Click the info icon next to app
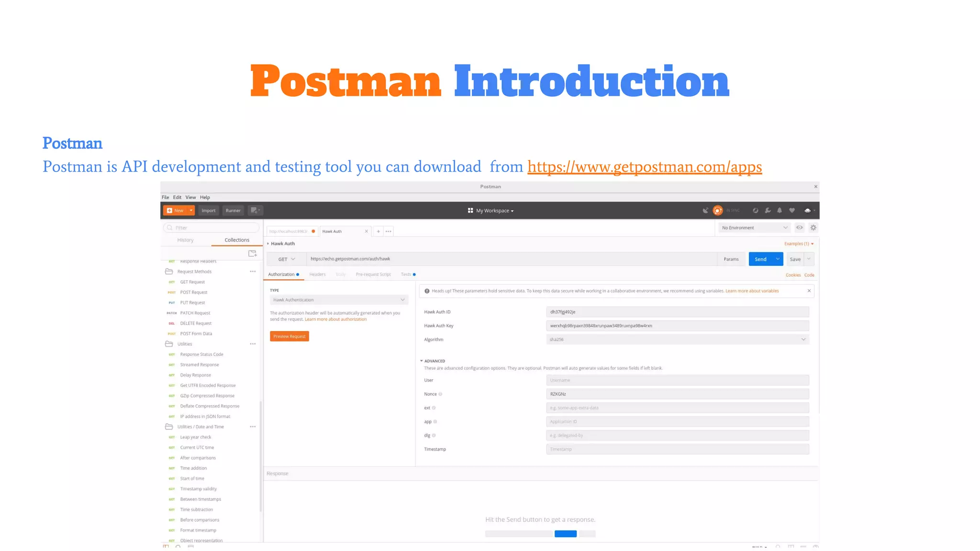980x551 pixels. click(435, 422)
